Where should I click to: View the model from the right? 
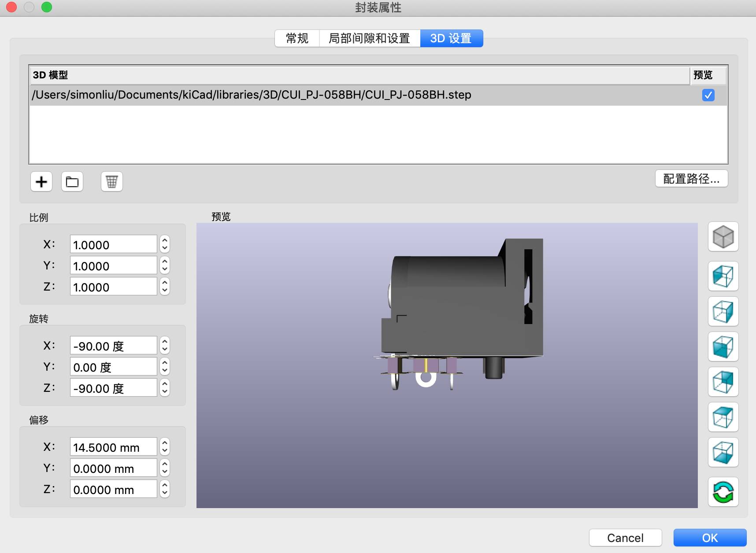(723, 312)
